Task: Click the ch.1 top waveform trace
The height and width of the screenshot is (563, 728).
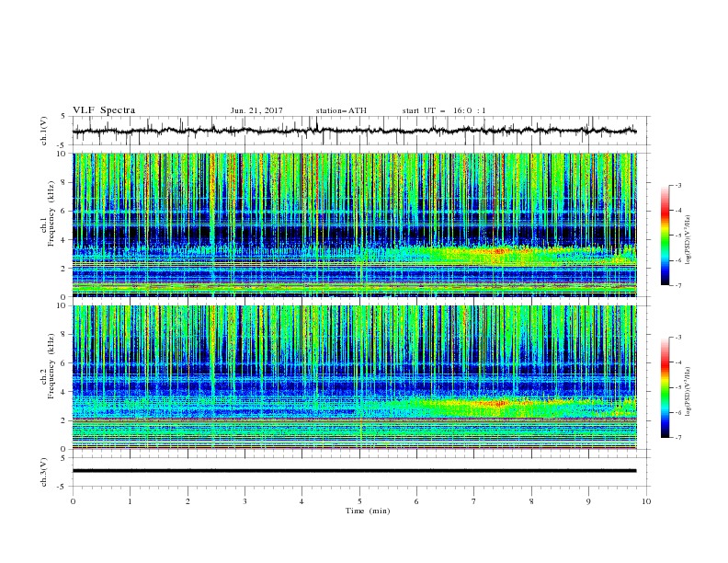Action: pos(354,131)
